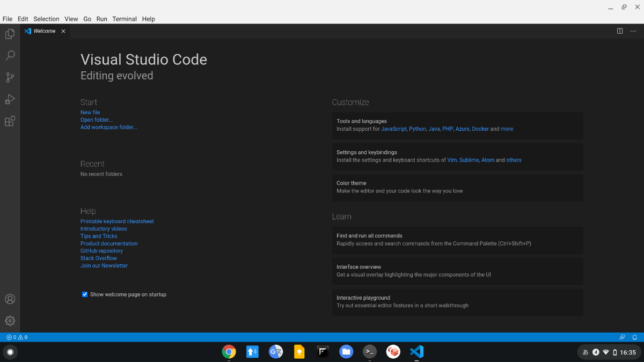Open the View menu

tap(71, 19)
